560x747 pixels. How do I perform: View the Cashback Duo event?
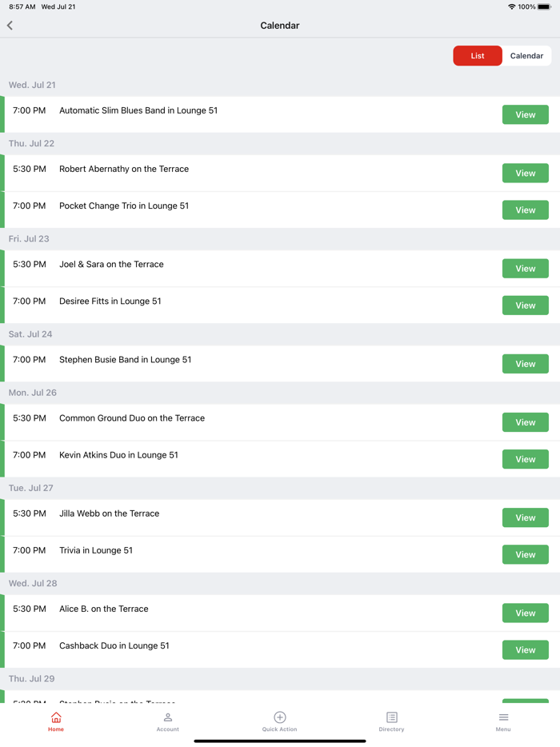click(525, 650)
